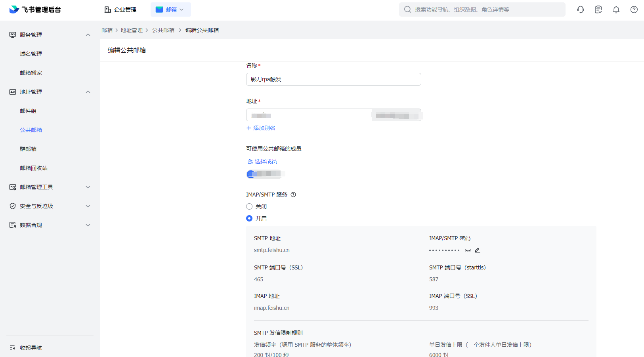
Task: Click the customer service headset icon
Action: click(580, 10)
